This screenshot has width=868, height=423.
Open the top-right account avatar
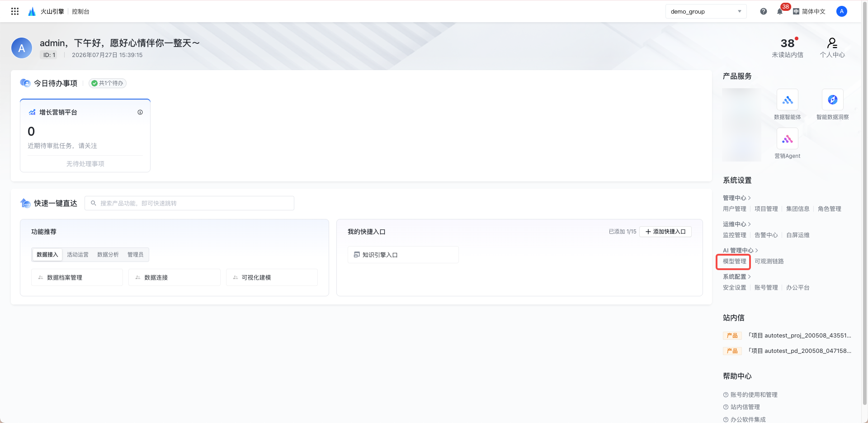pyautogui.click(x=842, y=11)
